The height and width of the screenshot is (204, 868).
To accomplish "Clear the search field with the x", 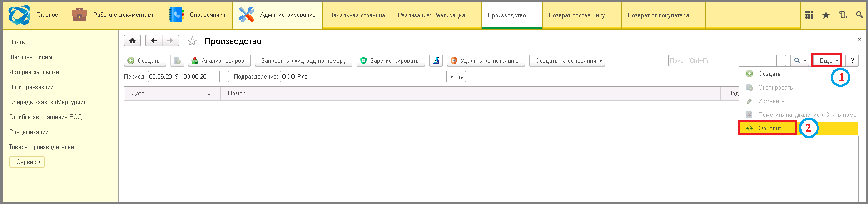I will [x=781, y=60].
